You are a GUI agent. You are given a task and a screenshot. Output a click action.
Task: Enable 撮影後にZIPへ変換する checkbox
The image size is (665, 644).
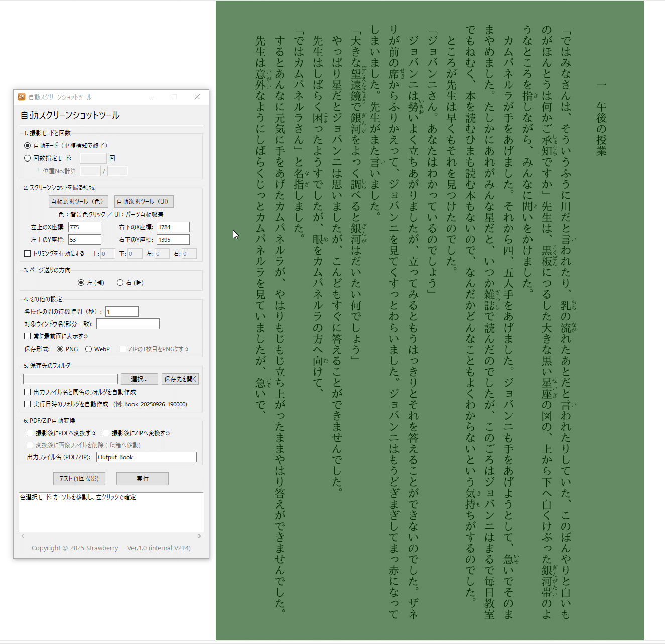(106, 433)
